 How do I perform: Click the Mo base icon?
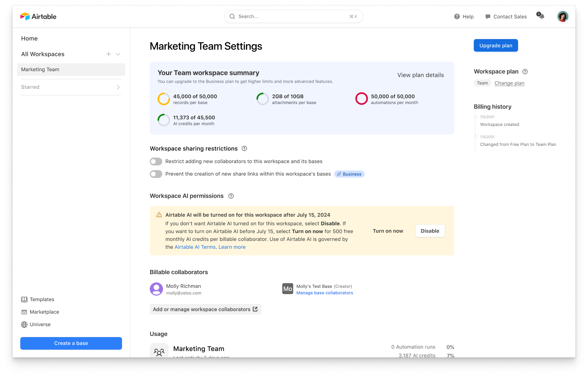click(288, 289)
